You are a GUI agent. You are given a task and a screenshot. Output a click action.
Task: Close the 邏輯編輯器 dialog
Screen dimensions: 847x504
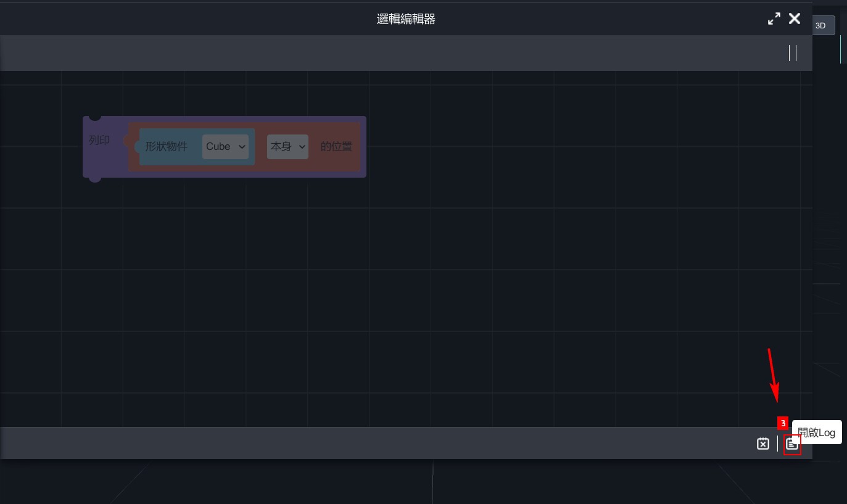[795, 19]
